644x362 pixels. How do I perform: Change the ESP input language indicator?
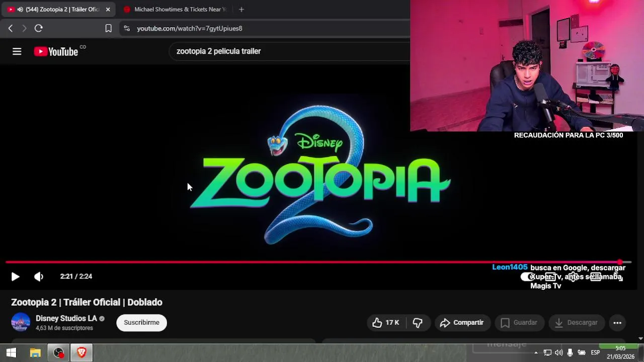[x=595, y=353]
